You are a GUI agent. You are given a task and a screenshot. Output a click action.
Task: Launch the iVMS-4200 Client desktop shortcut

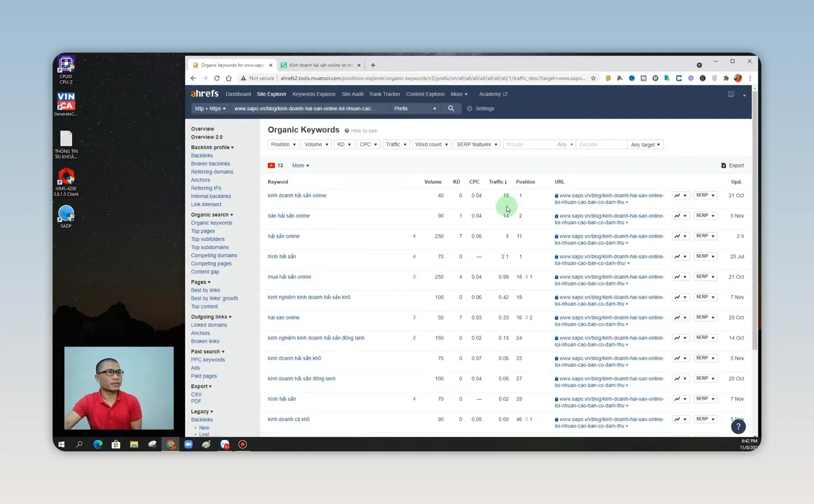pyautogui.click(x=66, y=182)
